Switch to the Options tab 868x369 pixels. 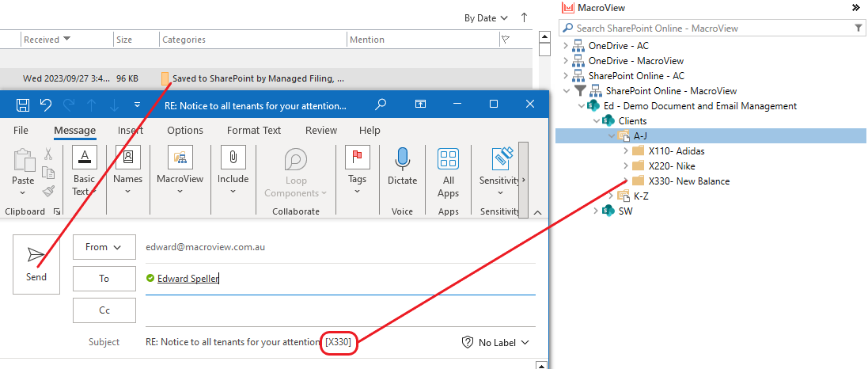pyautogui.click(x=185, y=130)
